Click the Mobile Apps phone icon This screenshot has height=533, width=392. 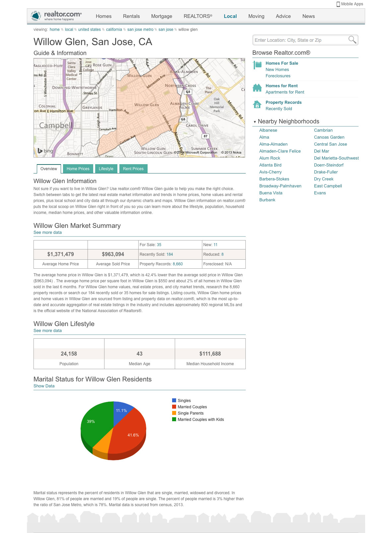[338, 4]
